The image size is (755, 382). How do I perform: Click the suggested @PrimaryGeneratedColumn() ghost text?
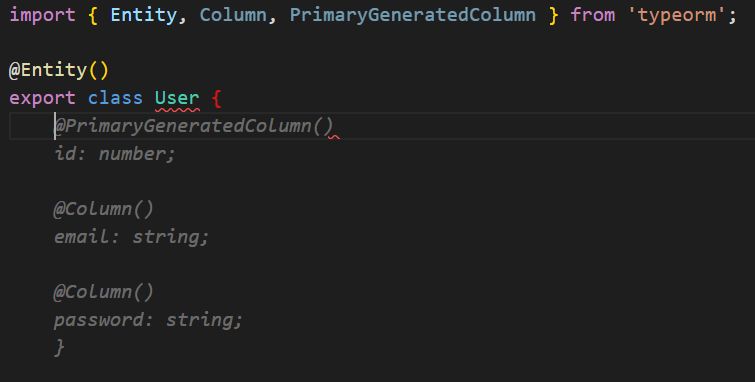(x=194, y=126)
